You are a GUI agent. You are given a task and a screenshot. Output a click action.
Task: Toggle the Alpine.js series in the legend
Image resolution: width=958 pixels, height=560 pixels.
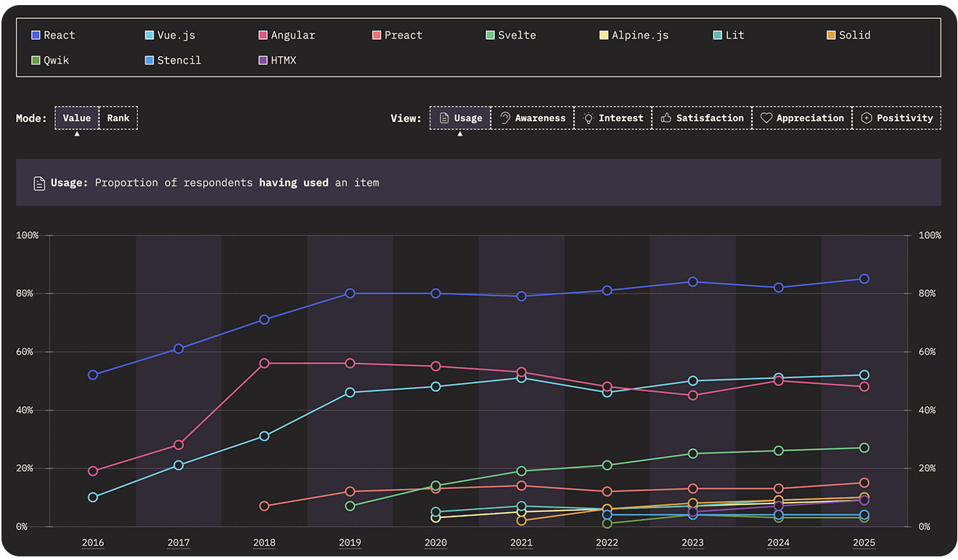[x=634, y=35]
